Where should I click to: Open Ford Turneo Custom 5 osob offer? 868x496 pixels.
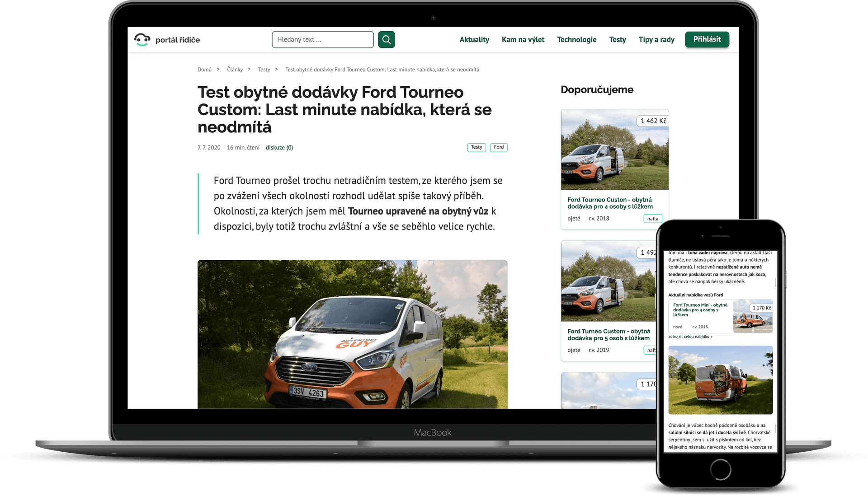(609, 335)
